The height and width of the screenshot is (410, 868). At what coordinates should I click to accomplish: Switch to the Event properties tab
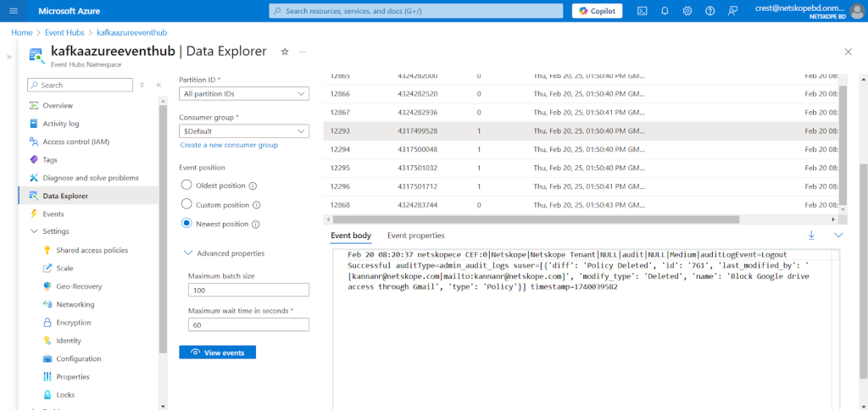click(x=415, y=235)
